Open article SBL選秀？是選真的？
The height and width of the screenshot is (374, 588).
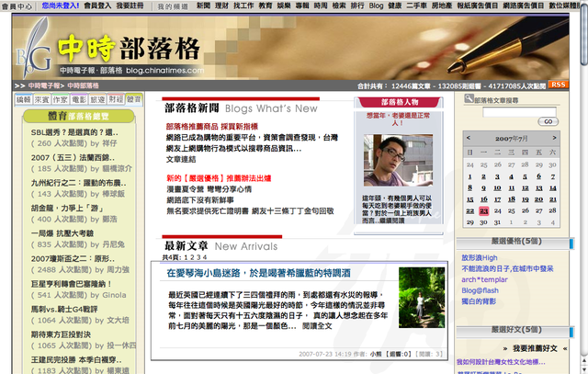tap(74, 132)
